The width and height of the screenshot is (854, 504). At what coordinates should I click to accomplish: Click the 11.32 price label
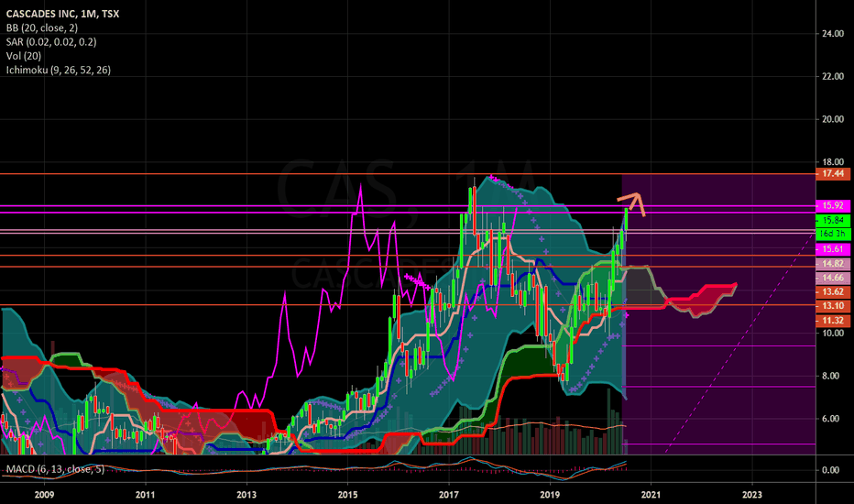point(833,321)
